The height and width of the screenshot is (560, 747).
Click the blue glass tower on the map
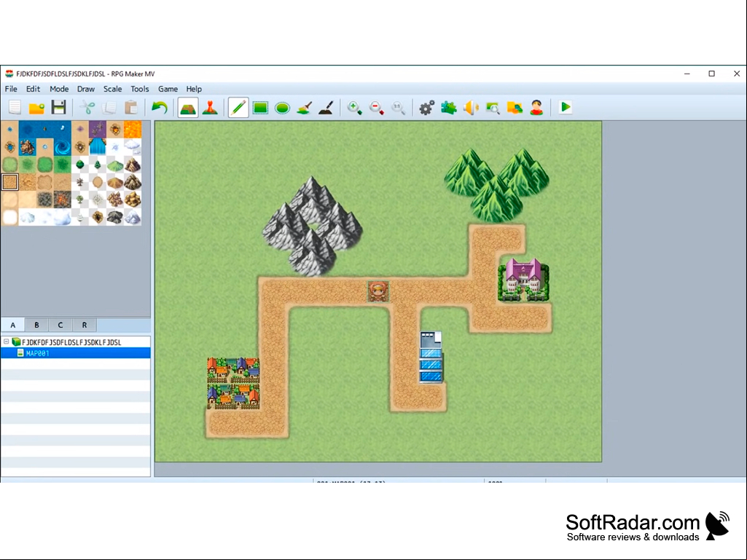[x=431, y=357]
